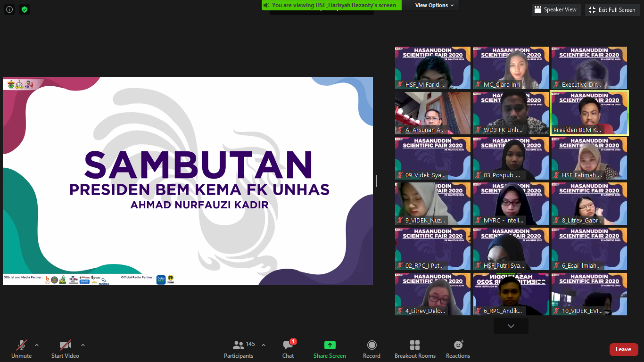Select the 02_RPC_I Put video tile

(433, 249)
